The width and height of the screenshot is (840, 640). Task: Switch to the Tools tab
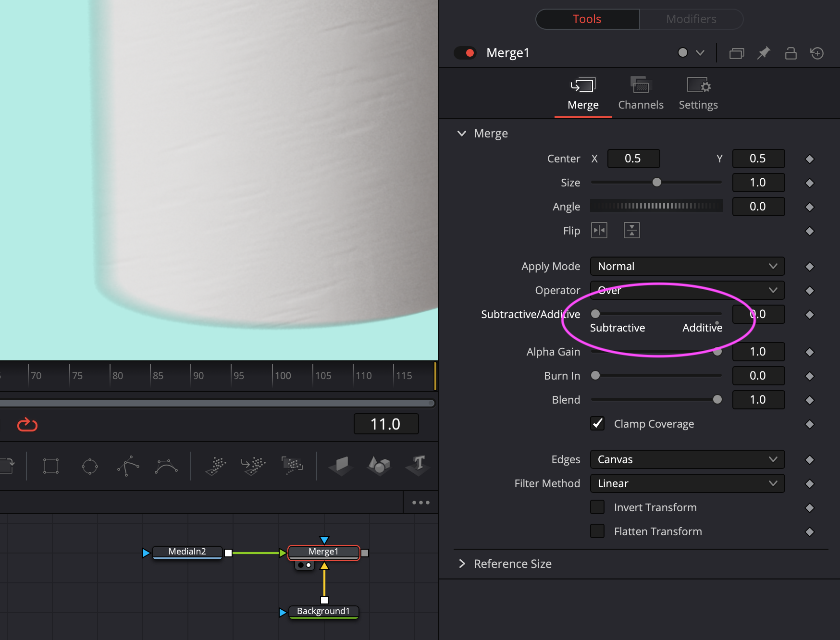(587, 19)
